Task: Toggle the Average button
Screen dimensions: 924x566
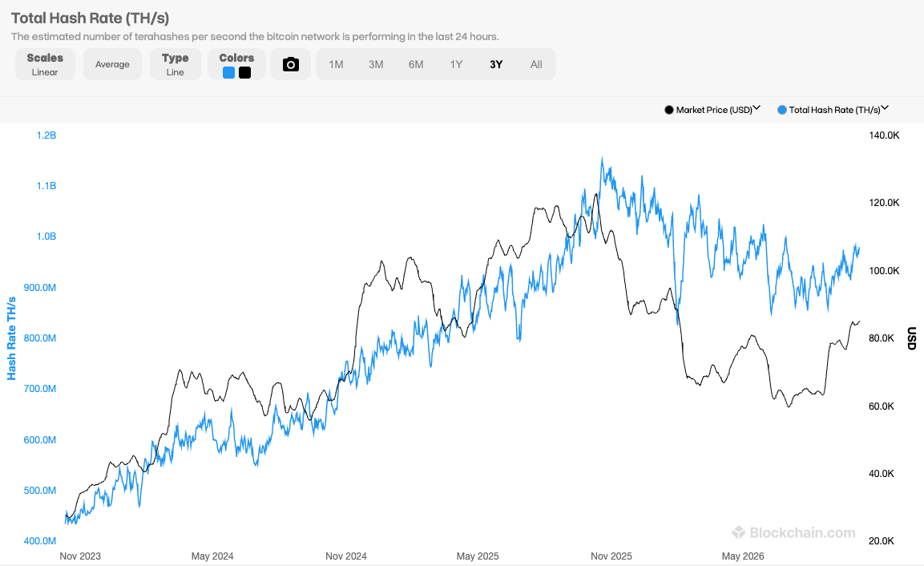Action: coord(112,64)
